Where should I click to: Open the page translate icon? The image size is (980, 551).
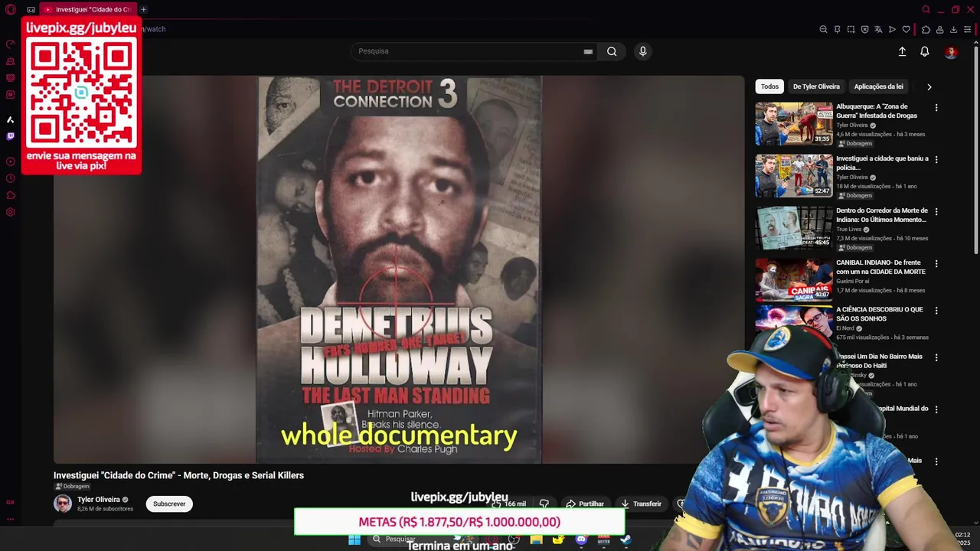(878, 29)
